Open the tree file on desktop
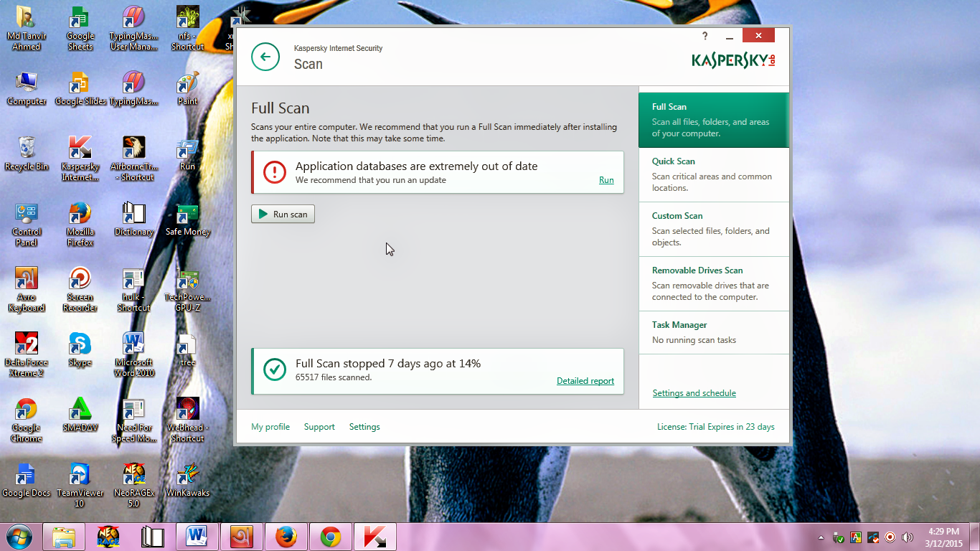The width and height of the screenshot is (980, 551). [x=187, y=350]
